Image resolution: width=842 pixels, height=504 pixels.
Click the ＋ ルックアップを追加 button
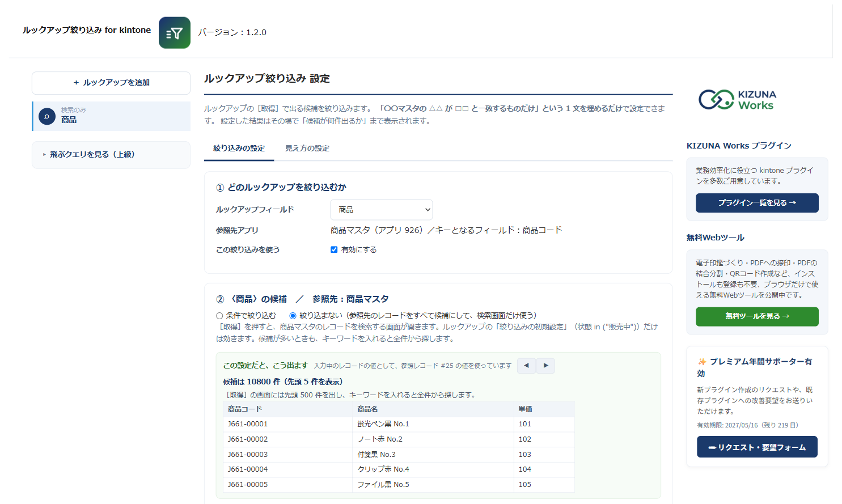click(x=111, y=83)
